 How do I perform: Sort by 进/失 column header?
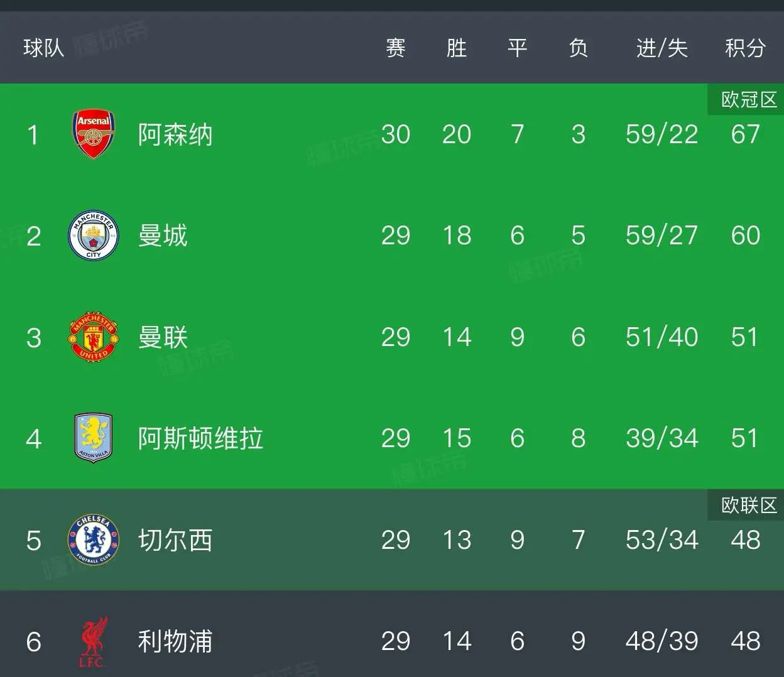[x=662, y=48]
